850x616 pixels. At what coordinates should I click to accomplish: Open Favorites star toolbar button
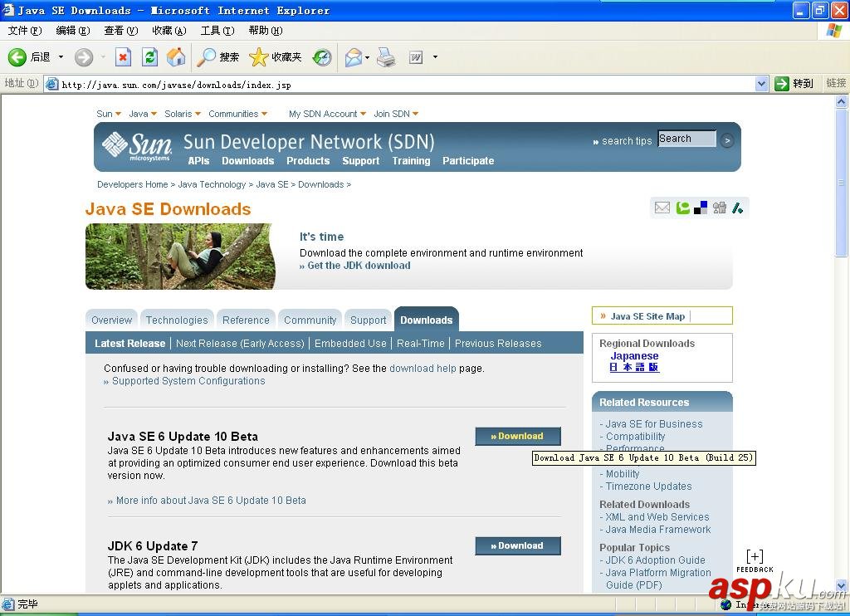275,57
